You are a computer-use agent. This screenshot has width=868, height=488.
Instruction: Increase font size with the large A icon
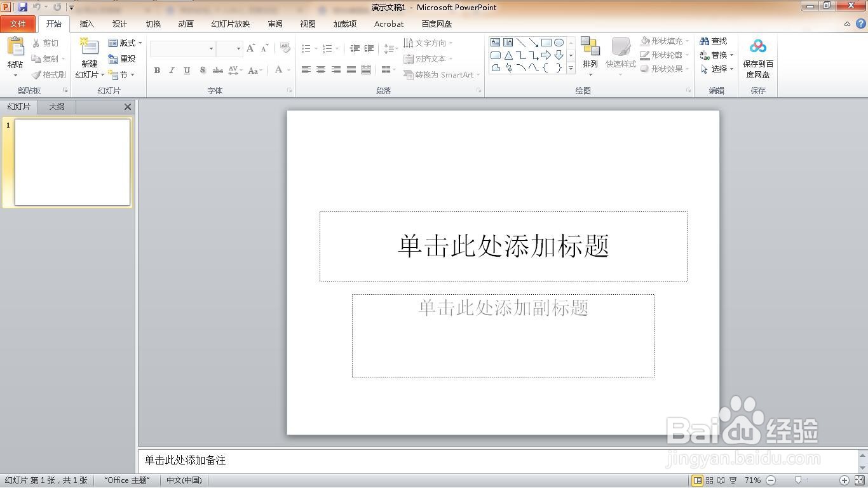[x=250, y=48]
